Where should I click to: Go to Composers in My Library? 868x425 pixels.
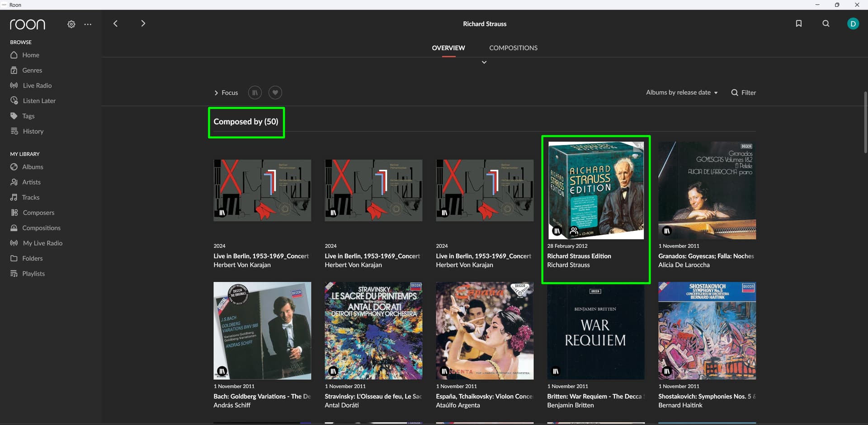(x=38, y=213)
